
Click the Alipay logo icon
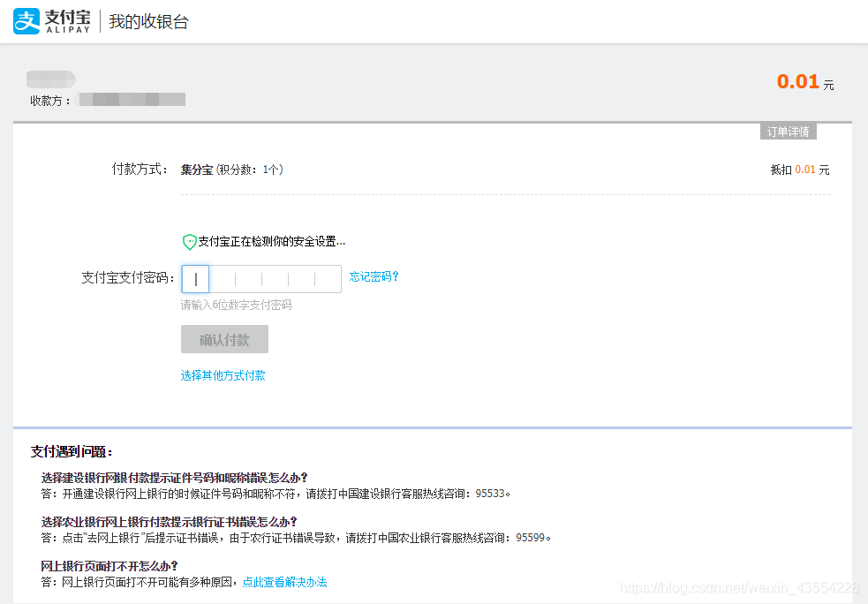(x=26, y=21)
